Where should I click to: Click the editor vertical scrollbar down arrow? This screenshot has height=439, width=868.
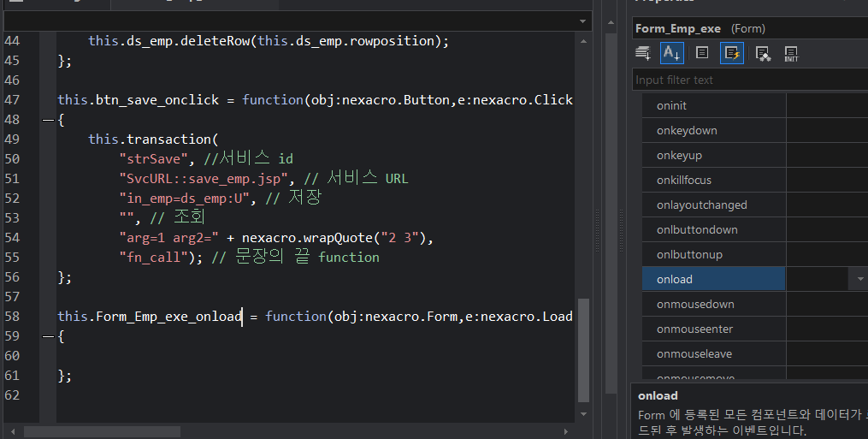coord(583,414)
